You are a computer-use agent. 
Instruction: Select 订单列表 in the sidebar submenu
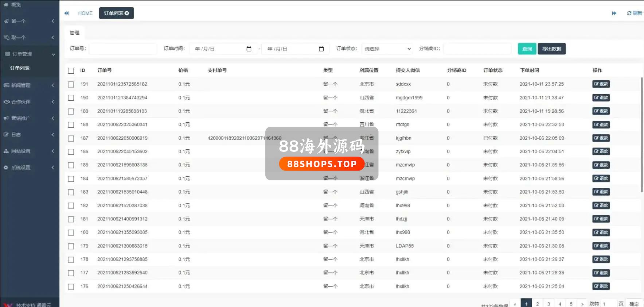click(20, 68)
